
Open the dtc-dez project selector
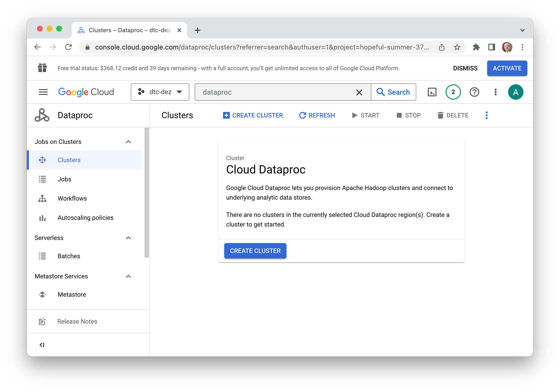click(x=160, y=92)
